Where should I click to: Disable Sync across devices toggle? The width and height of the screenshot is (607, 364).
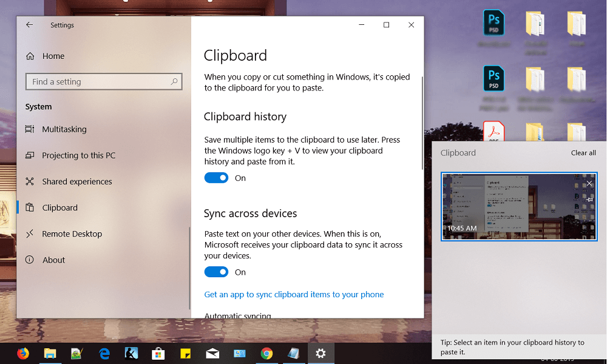pyautogui.click(x=216, y=272)
